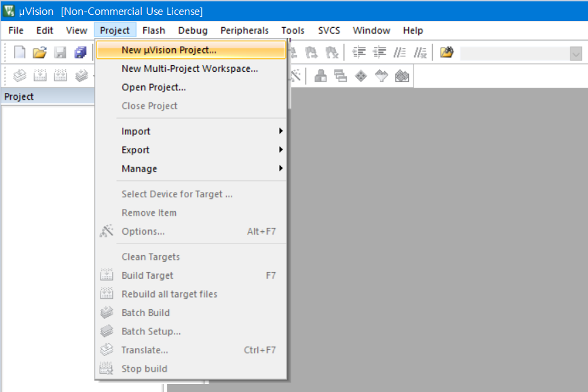Image resolution: width=588 pixels, height=392 pixels.
Task: Click the Unindent selection icon
Action: [x=380, y=52]
